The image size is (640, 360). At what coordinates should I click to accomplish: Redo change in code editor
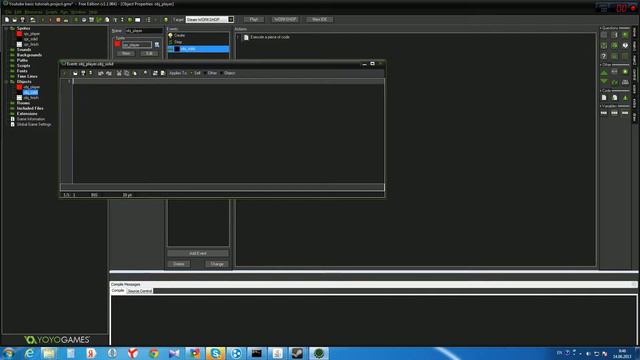coord(109,73)
